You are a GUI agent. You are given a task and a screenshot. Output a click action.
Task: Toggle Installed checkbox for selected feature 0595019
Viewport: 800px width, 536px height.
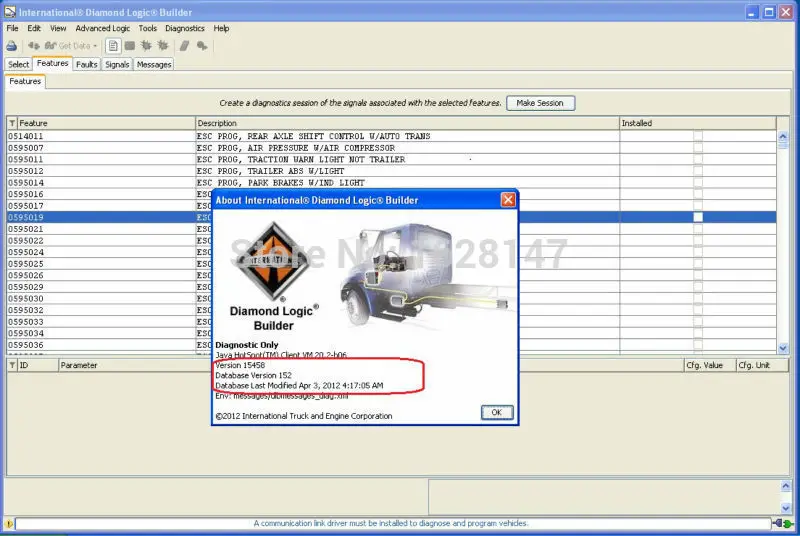click(698, 217)
